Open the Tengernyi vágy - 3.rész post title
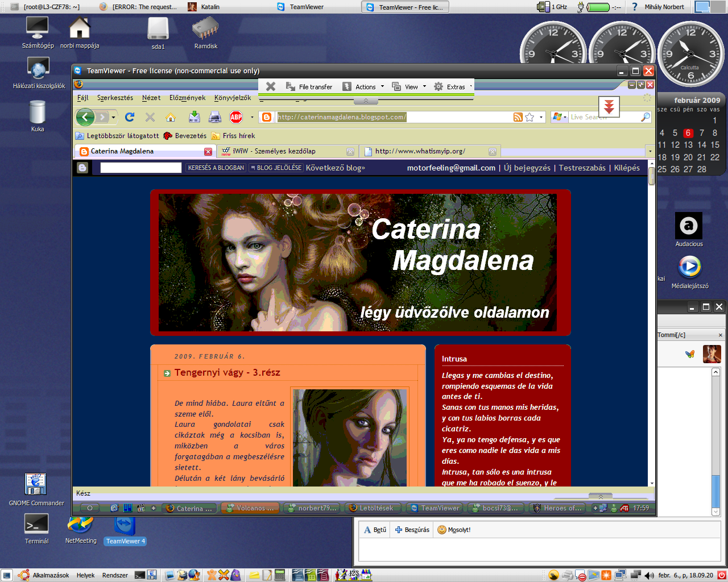Screen dimensions: 728x582 [x=227, y=372]
